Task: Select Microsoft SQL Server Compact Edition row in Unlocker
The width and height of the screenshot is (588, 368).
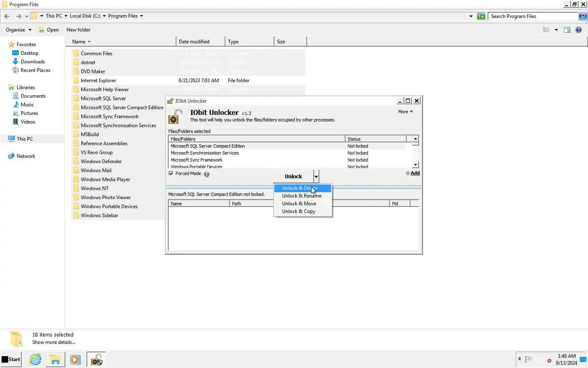Action: [287, 146]
